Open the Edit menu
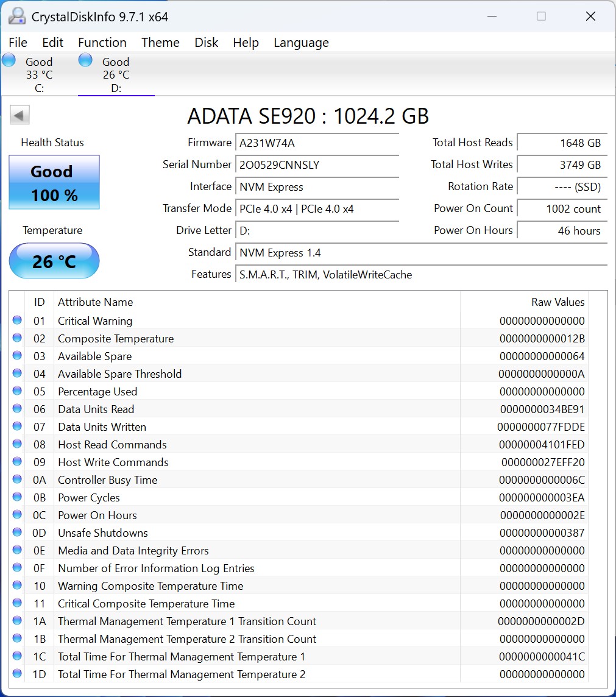This screenshot has width=616, height=697. (52, 43)
